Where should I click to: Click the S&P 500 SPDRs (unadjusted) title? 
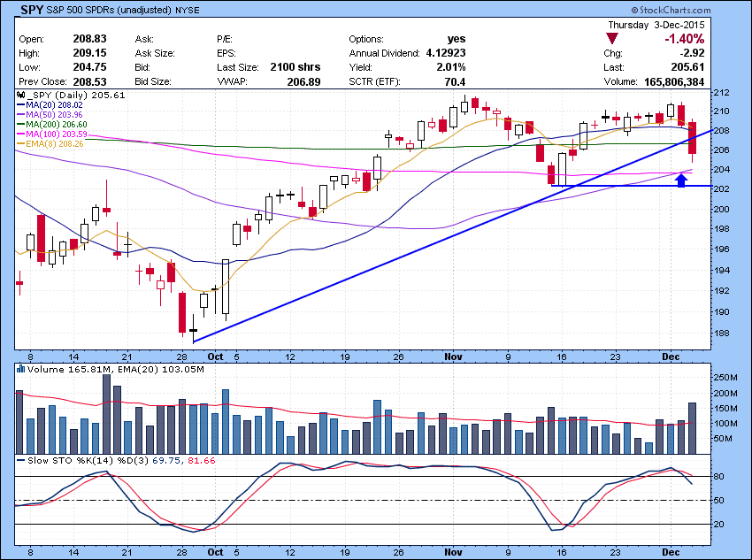(109, 10)
